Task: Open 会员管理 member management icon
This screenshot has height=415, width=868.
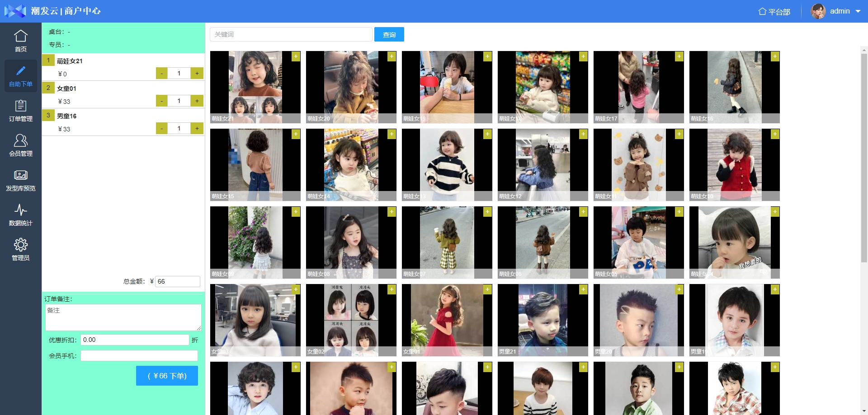Action: click(x=21, y=140)
